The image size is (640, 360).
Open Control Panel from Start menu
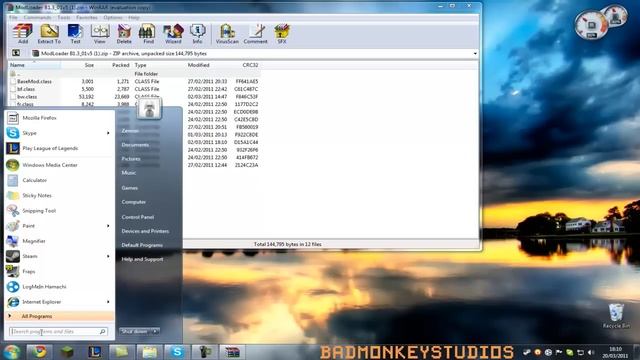(x=138, y=217)
